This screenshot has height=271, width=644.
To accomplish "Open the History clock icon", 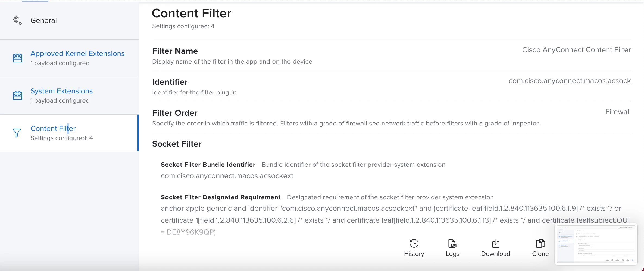I will [414, 243].
